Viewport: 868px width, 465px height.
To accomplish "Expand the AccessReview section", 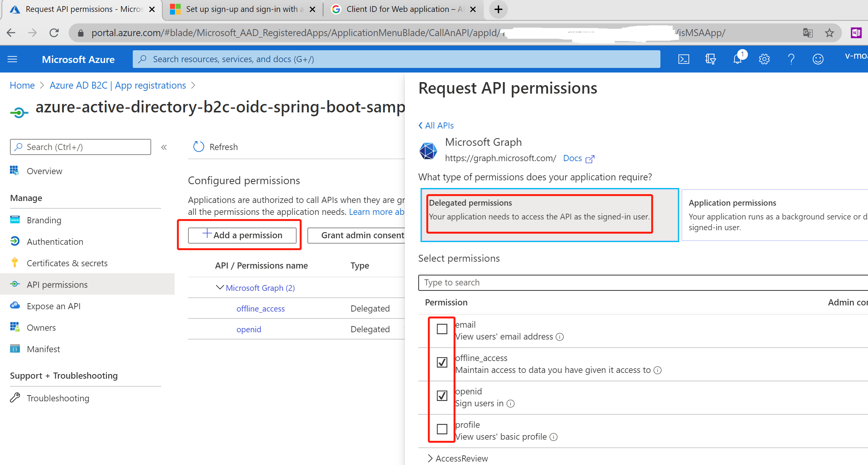I will click(x=430, y=458).
